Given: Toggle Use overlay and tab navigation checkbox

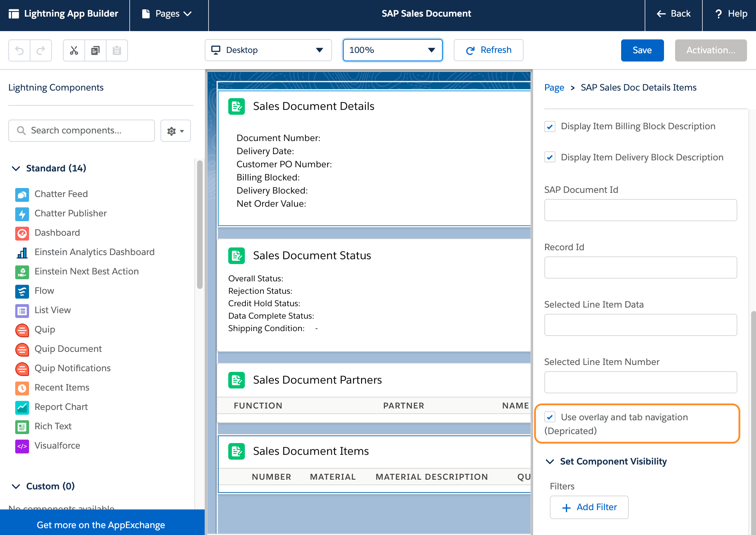Looking at the screenshot, I should click(550, 417).
